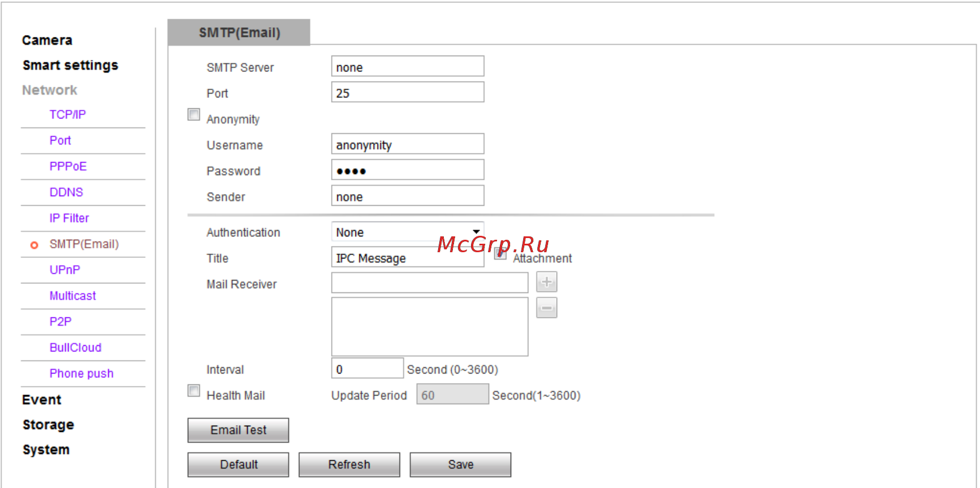Toggle the Attachment checkbox

tap(500, 253)
